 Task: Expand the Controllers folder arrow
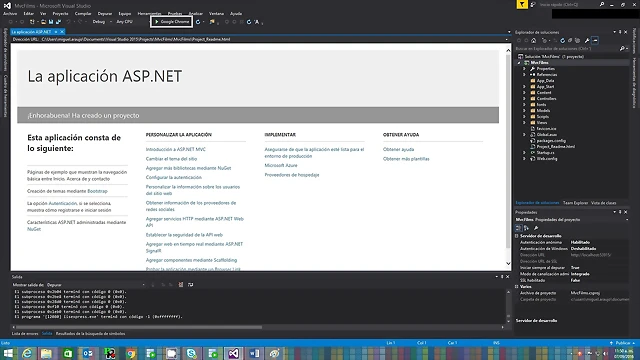click(524, 98)
